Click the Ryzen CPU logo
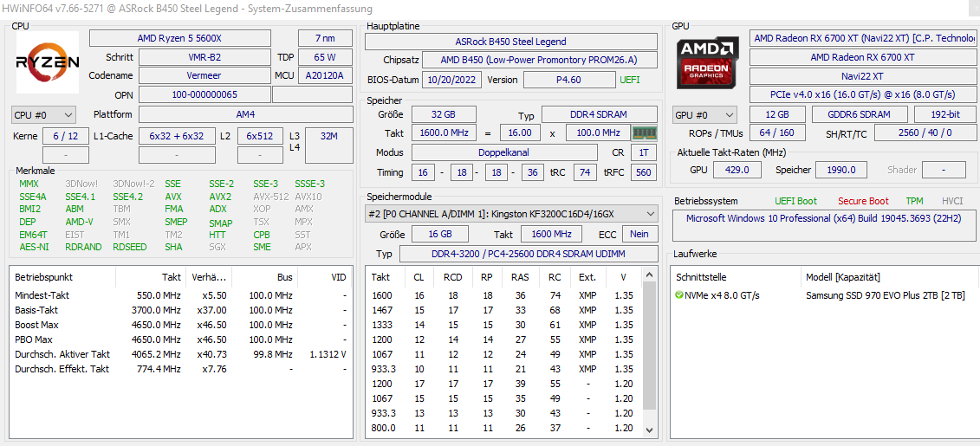 pyautogui.click(x=47, y=61)
